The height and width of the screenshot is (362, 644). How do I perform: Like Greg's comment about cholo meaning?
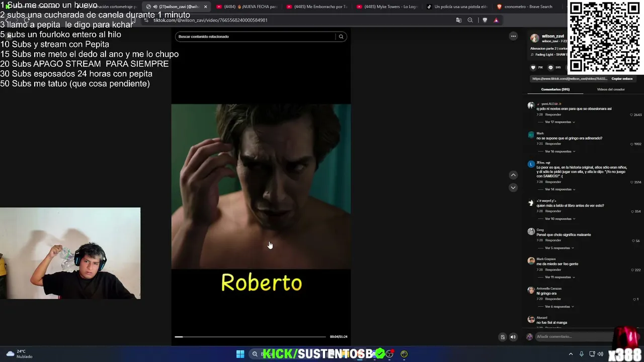pos(634,241)
